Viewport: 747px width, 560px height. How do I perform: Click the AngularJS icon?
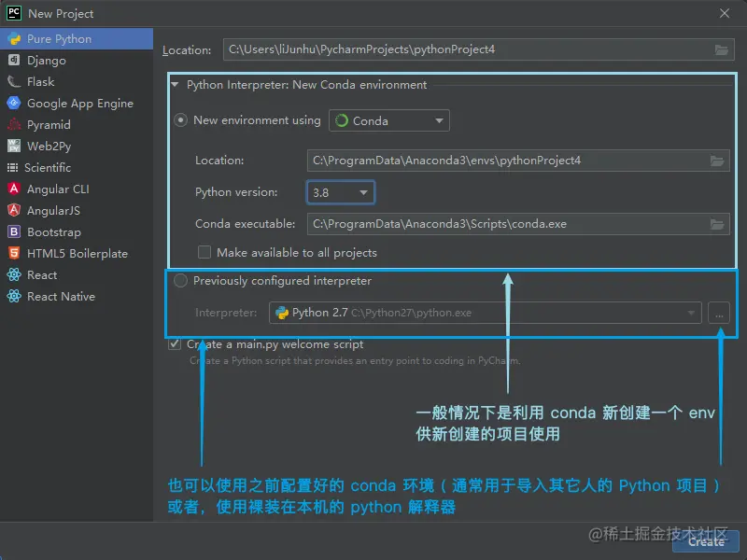(x=14, y=210)
